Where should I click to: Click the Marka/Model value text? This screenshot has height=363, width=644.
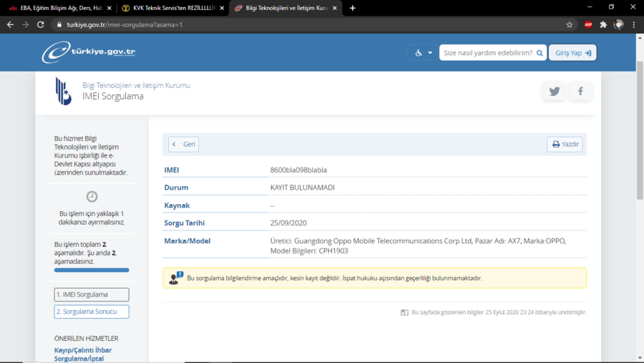point(418,246)
